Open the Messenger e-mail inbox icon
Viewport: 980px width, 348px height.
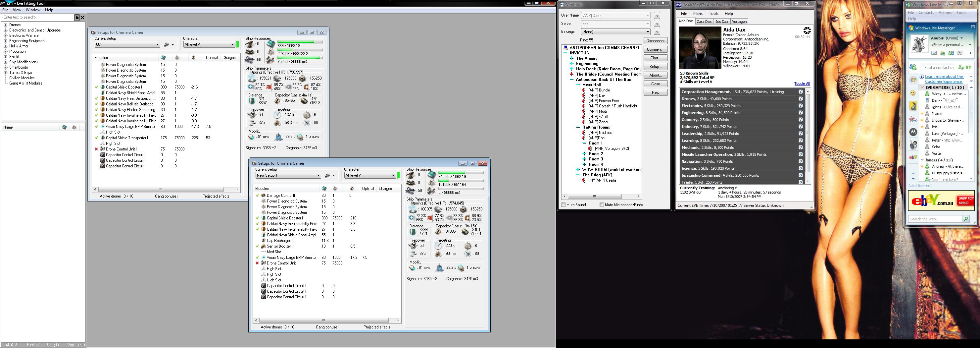[x=934, y=53]
